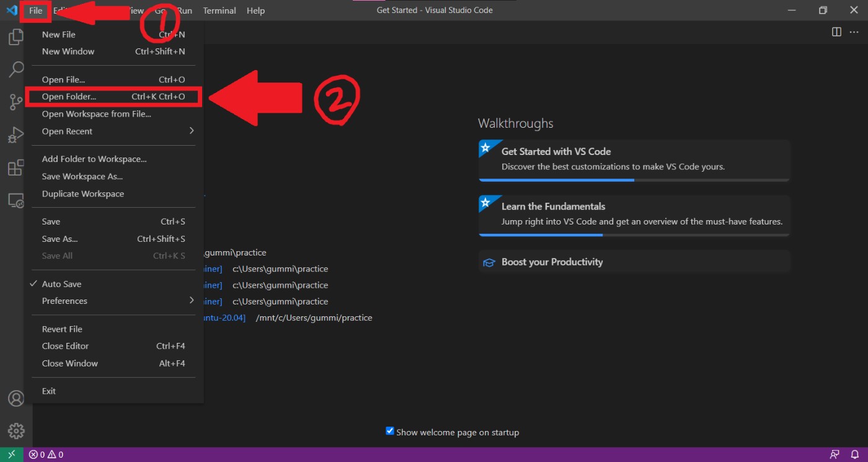868x462 pixels.
Task: Choose New Window menu entry
Action: [x=113, y=51]
